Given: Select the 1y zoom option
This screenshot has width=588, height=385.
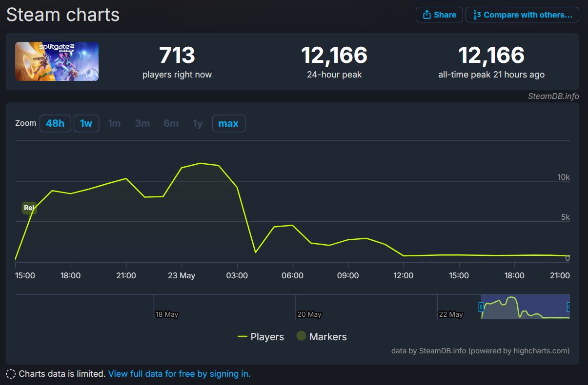Looking at the screenshot, I should 198,123.
